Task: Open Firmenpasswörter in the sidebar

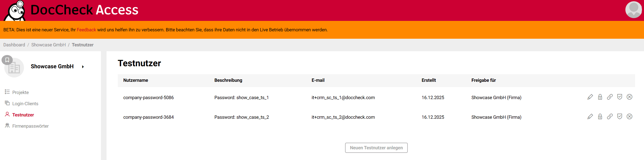Action: click(30, 126)
